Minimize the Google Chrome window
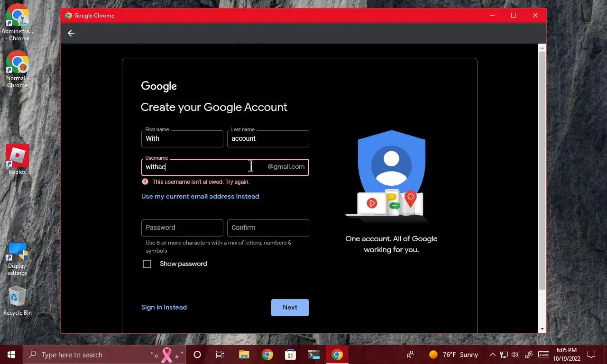Image resolution: width=607 pixels, height=364 pixels. 492,15
